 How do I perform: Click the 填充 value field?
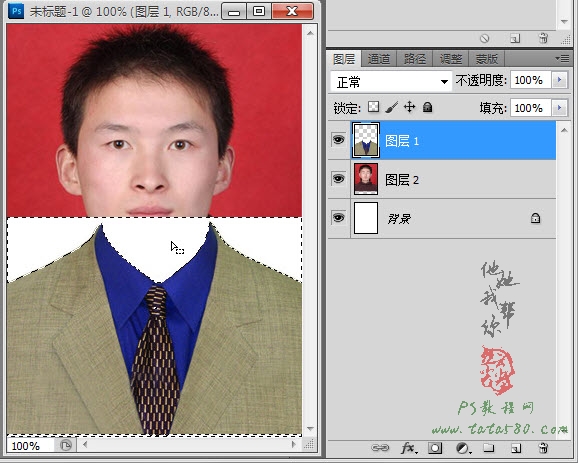(x=530, y=108)
